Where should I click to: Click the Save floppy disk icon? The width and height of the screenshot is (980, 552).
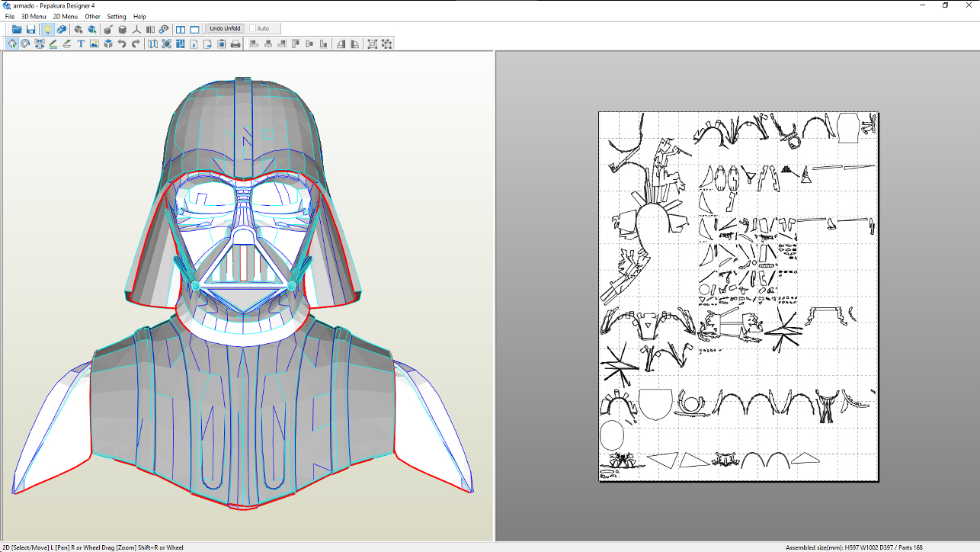[31, 29]
